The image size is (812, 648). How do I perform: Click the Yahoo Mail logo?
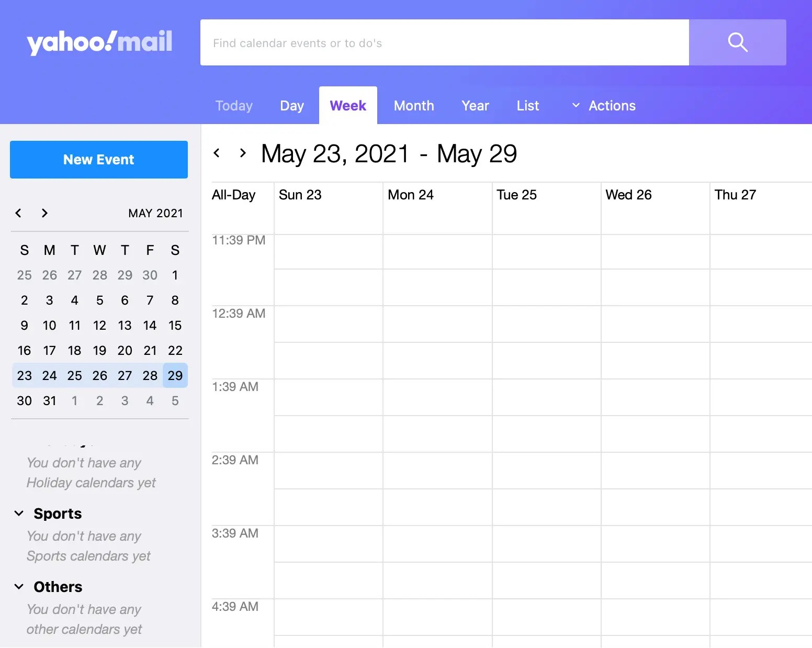click(x=99, y=42)
